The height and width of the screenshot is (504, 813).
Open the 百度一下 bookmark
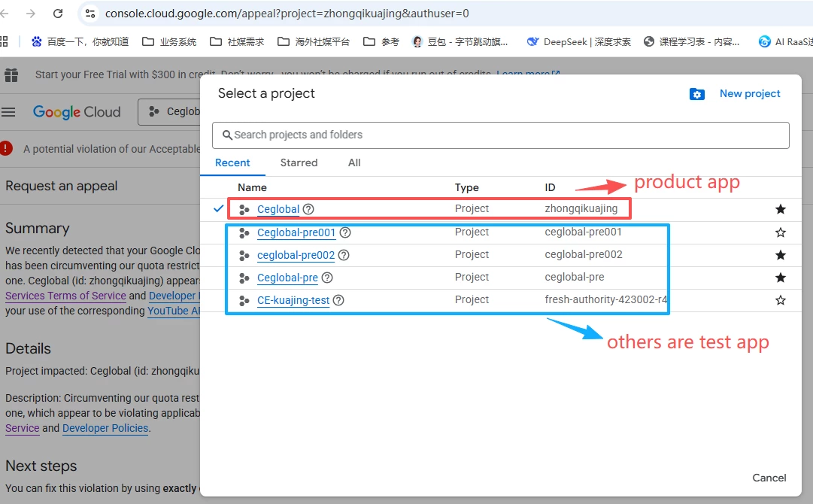(80, 41)
